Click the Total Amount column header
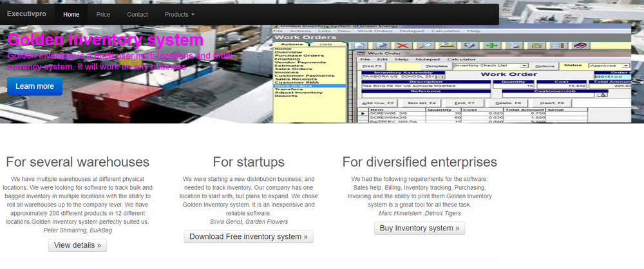Viewport: 644px width, 269px height. [524, 109]
